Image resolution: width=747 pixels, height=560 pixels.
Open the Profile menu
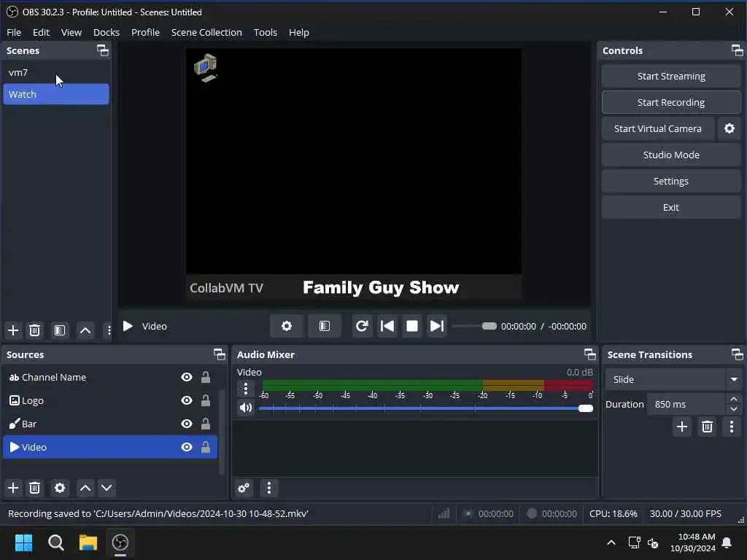145,32
